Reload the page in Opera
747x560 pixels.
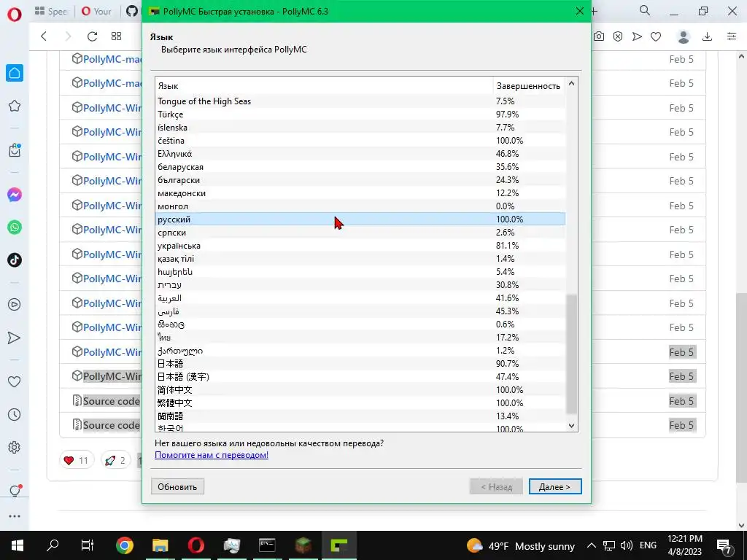pos(92,36)
